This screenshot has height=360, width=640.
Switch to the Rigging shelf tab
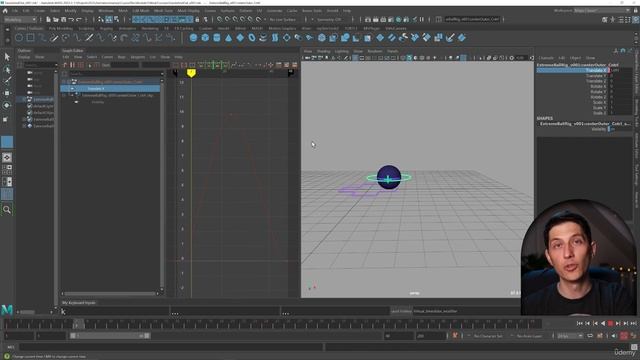[106, 29]
